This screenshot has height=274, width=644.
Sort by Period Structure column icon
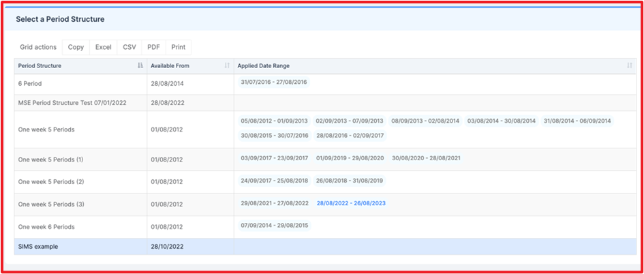coord(140,65)
